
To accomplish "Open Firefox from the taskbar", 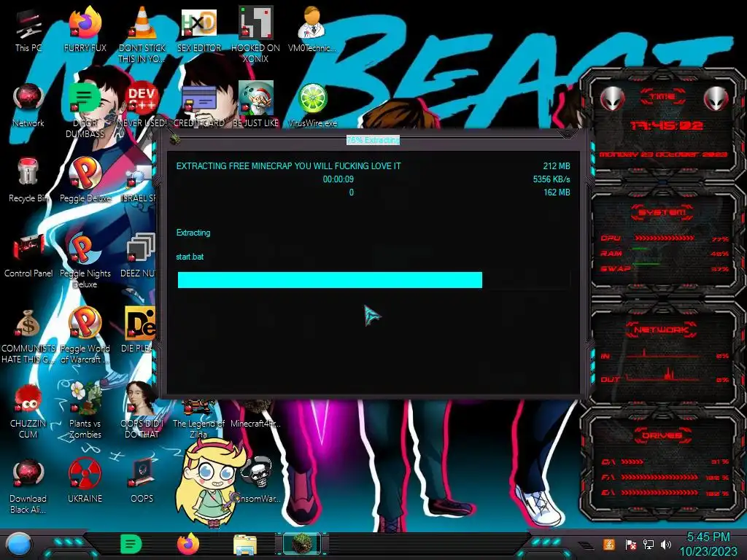I will coord(188,544).
